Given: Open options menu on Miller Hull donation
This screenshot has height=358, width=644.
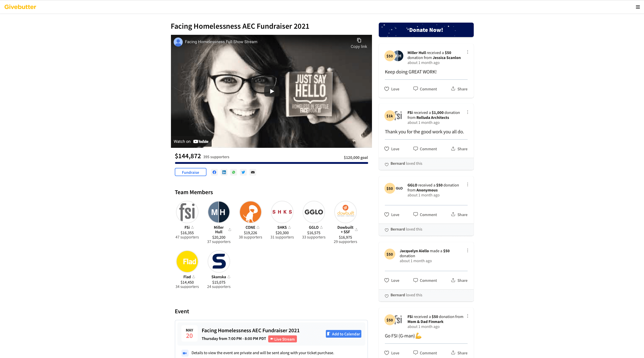Looking at the screenshot, I should pos(467,52).
